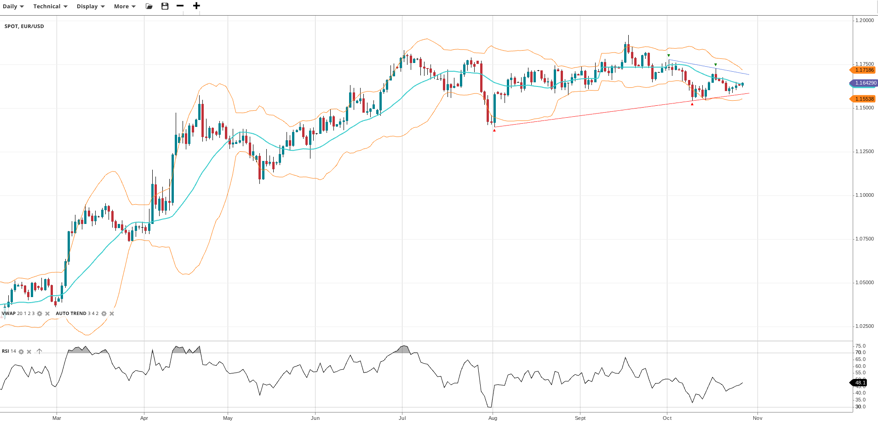This screenshot has height=424, width=878.
Task: Click the Aug label on the time axis
Action: (x=493, y=418)
